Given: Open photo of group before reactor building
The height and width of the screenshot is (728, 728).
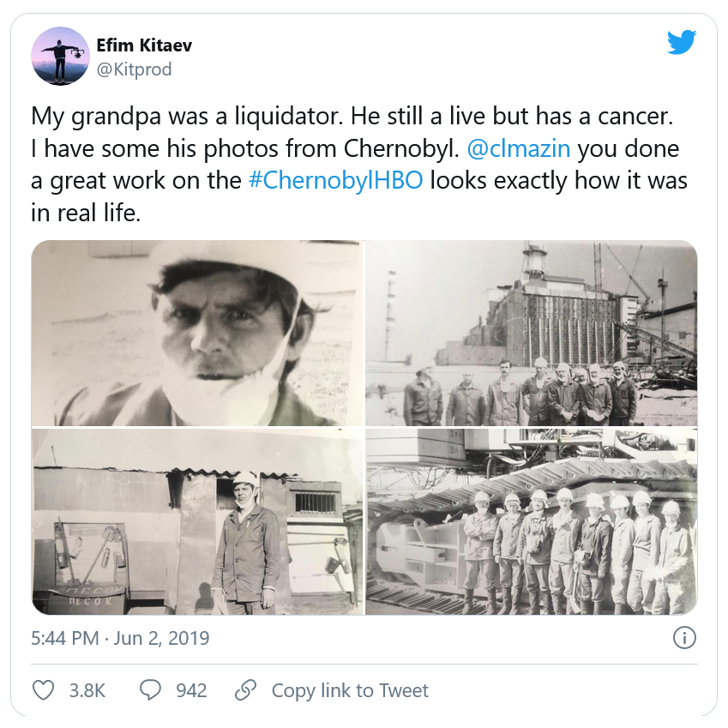Looking at the screenshot, I should point(532,334).
